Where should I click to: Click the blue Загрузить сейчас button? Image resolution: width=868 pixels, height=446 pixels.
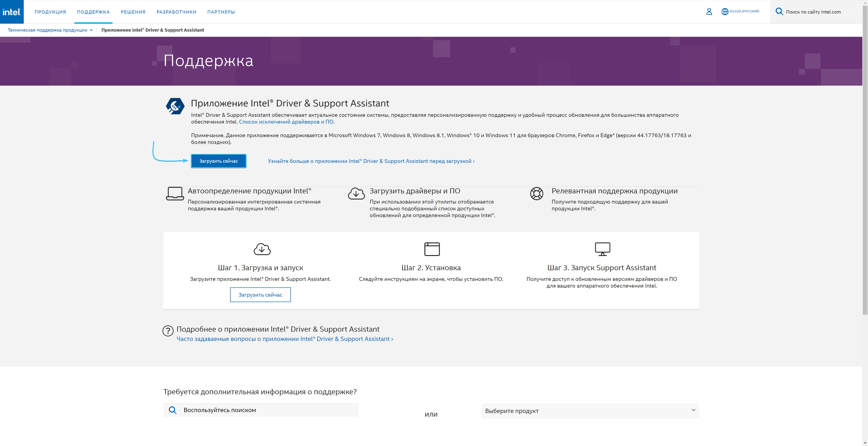click(218, 161)
